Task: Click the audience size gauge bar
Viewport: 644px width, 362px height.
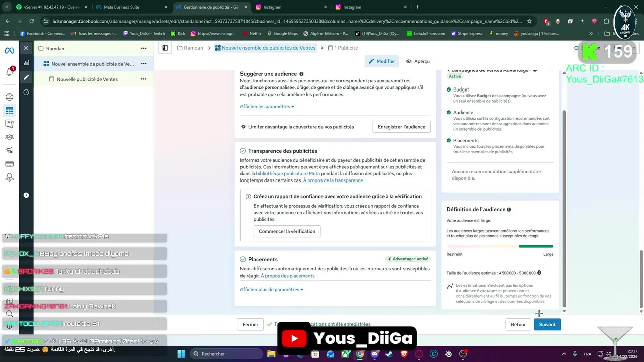Action: (500, 246)
